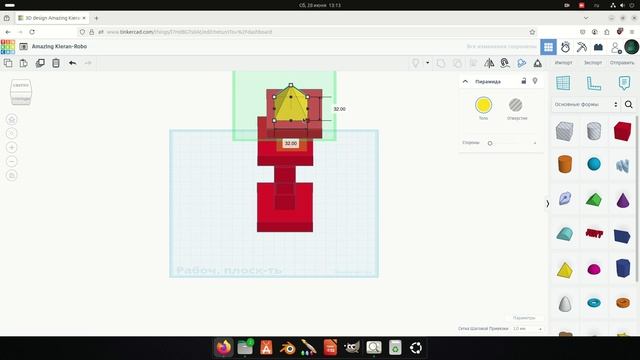The height and width of the screenshot is (360, 640).
Task: Set shape to striped Hole mode
Action: [x=516, y=105]
